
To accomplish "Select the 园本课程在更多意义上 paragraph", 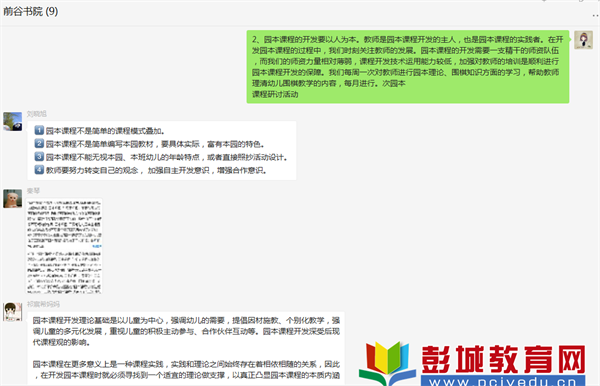I will coord(186,370).
